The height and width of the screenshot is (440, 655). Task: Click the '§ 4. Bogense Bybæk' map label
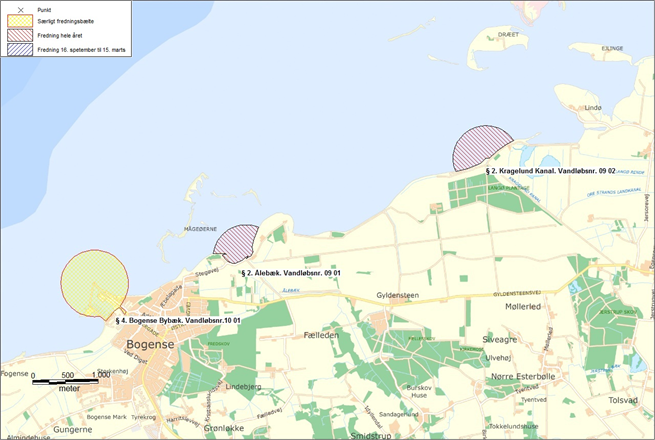(178, 321)
